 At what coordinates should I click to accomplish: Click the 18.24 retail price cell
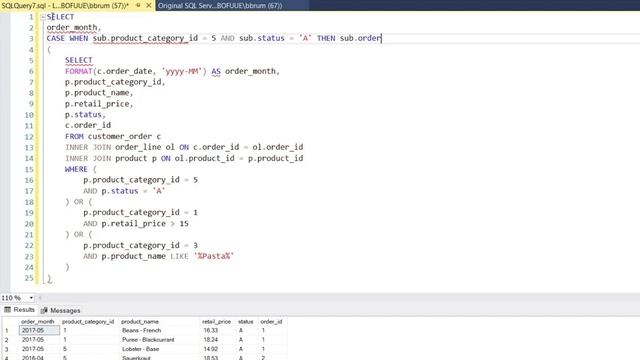pyautogui.click(x=218, y=340)
